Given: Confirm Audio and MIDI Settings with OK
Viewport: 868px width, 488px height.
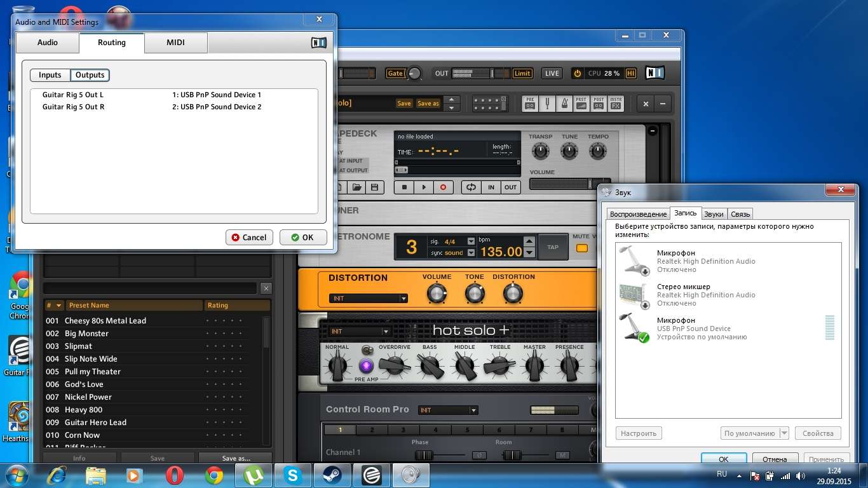Looking at the screenshot, I should 303,237.
